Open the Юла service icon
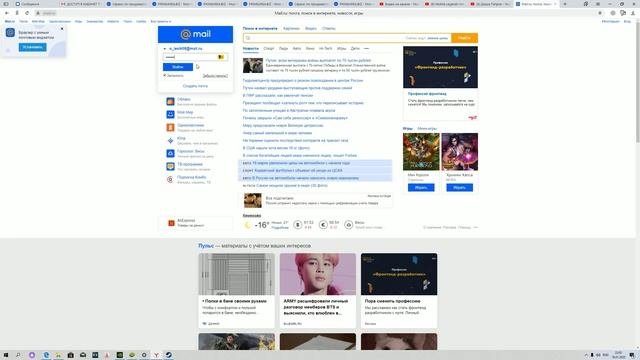Viewport: 640px width, 360px height. click(x=170, y=140)
